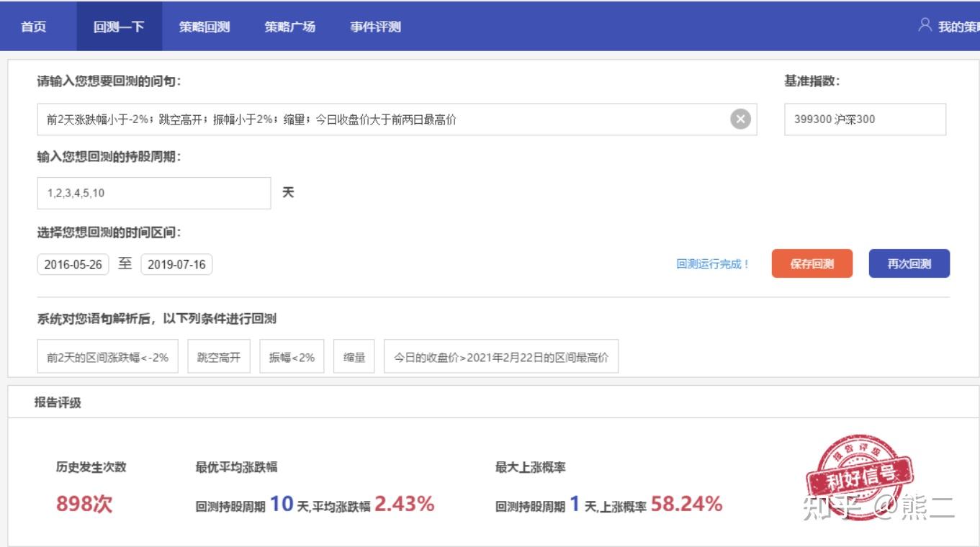Click the 再次回测 button
The width and height of the screenshot is (980, 547).
[x=909, y=263]
